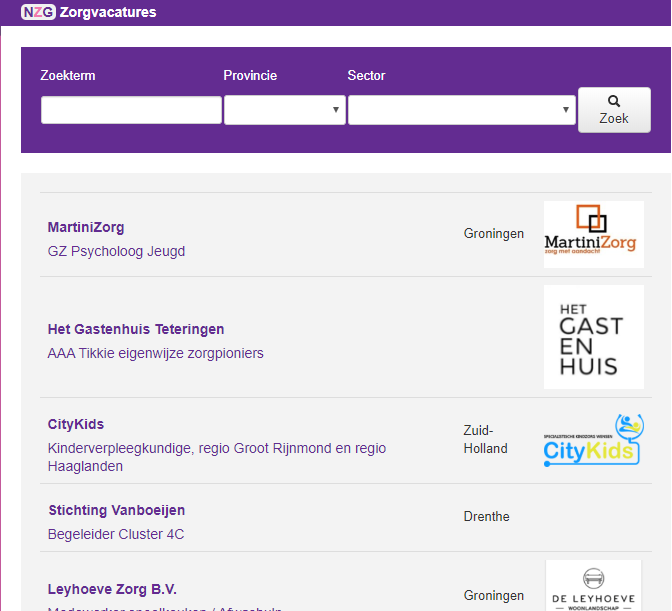Open AAA Tikkie eigenwijze zorgpioniers vacancy

point(156,353)
